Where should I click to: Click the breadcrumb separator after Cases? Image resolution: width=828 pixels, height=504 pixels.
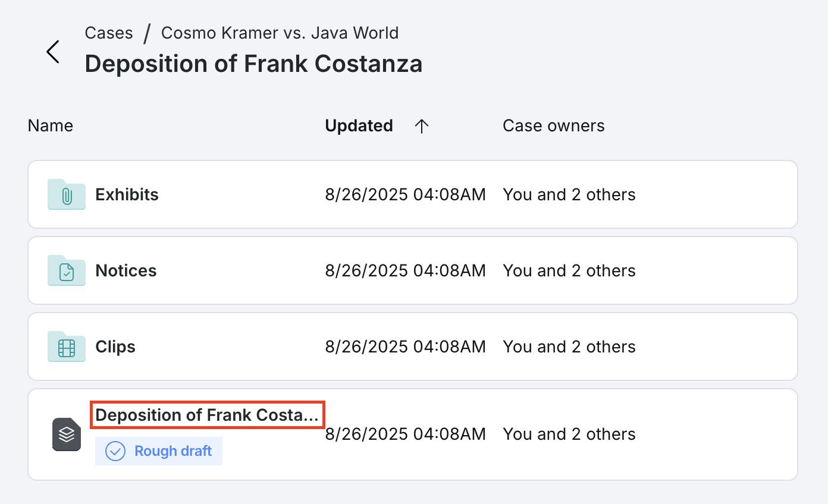146,33
